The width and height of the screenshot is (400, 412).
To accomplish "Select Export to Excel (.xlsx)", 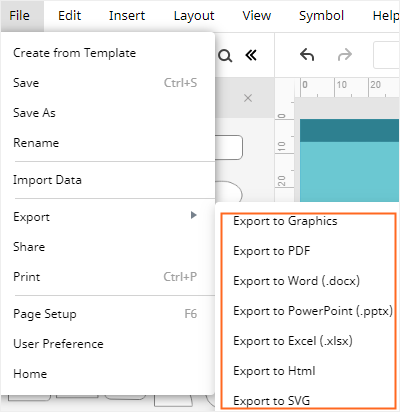I will click(x=293, y=341).
